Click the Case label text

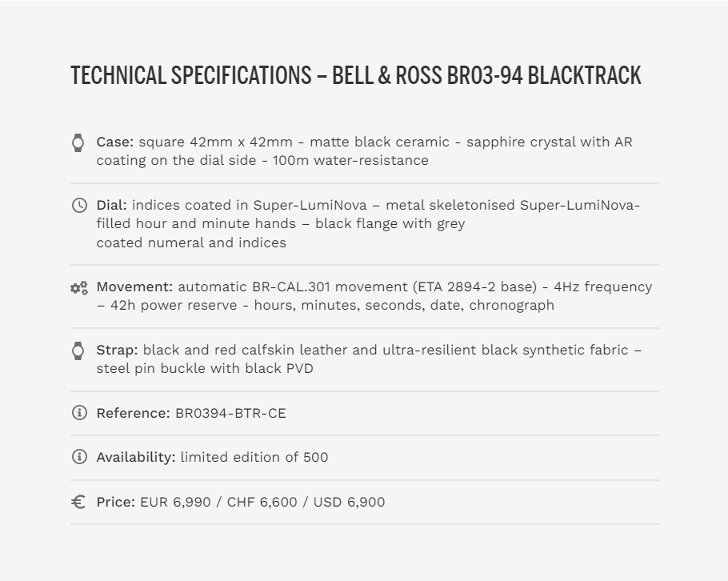(115, 142)
